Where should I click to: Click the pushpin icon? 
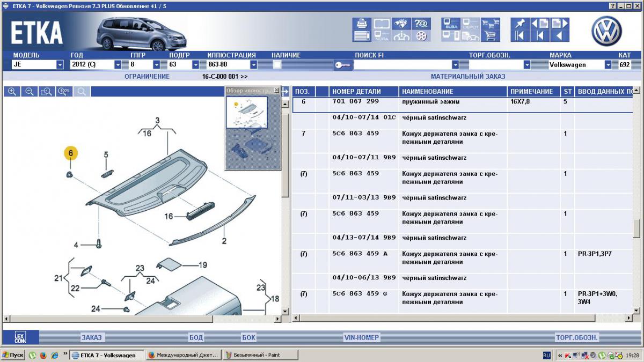pyautogui.click(x=519, y=24)
